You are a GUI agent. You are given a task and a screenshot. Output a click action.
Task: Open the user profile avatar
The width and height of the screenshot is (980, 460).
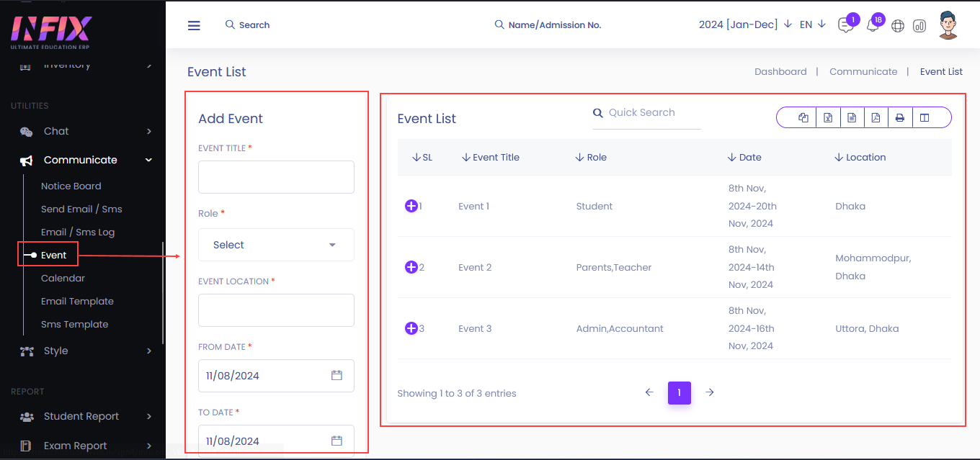(948, 25)
